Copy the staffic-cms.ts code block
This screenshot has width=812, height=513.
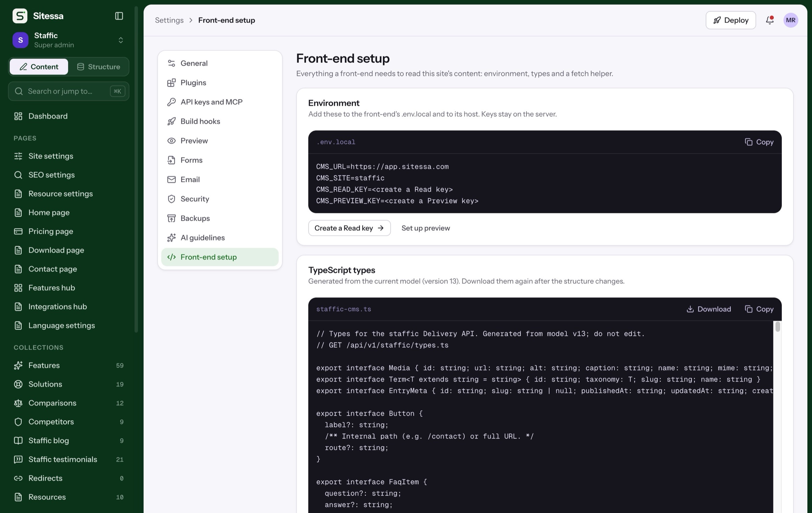tap(759, 309)
